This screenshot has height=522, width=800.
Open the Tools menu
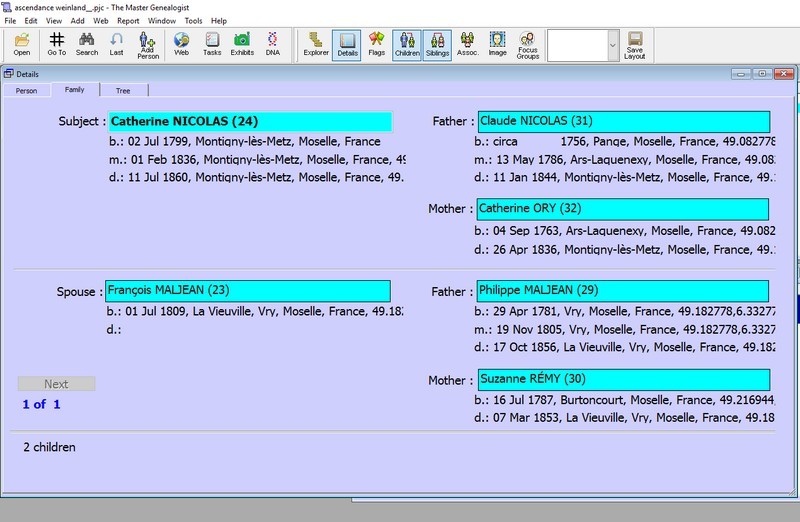click(x=193, y=21)
